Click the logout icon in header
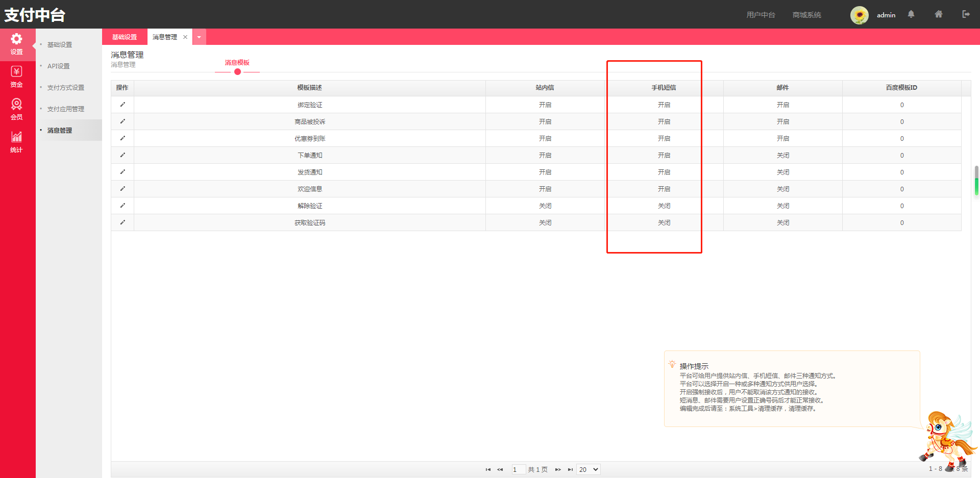The image size is (980, 478). point(966,14)
